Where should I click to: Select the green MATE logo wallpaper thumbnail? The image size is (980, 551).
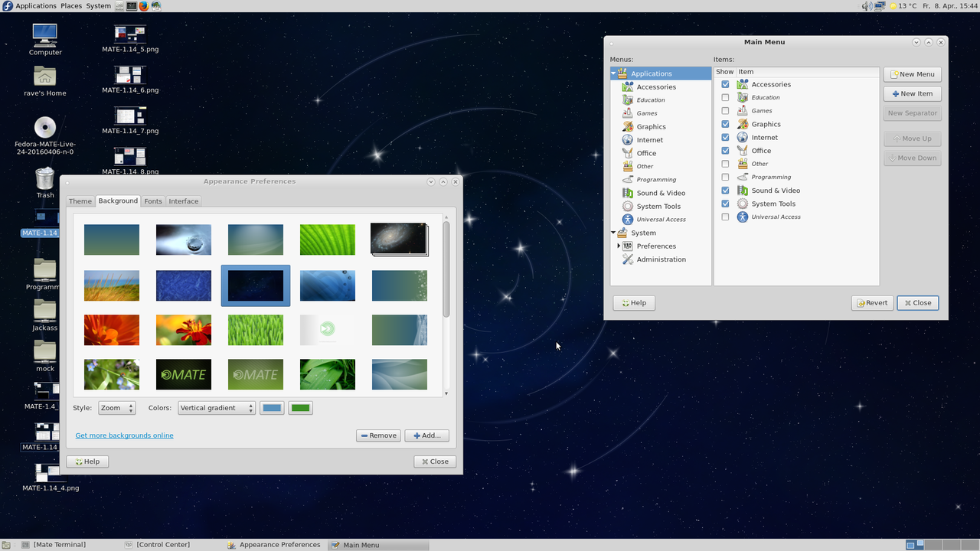pos(256,374)
